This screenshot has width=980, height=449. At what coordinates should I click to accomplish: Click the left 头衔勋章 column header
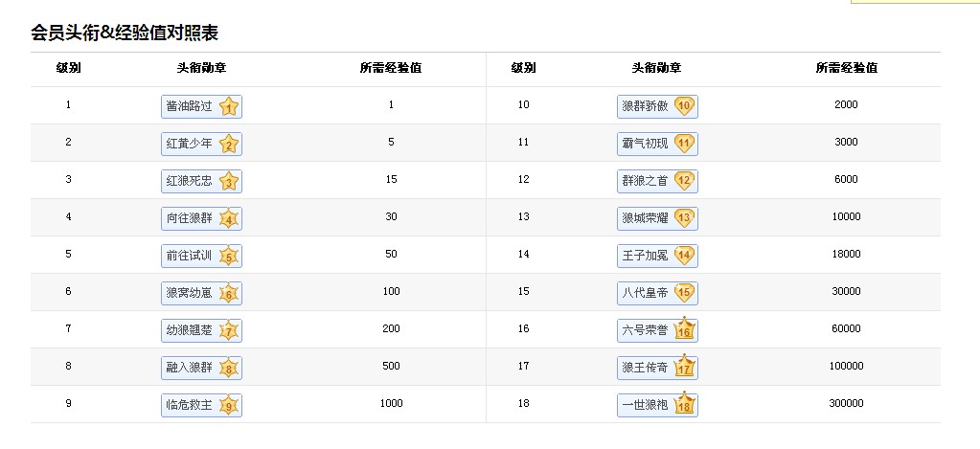(201, 68)
